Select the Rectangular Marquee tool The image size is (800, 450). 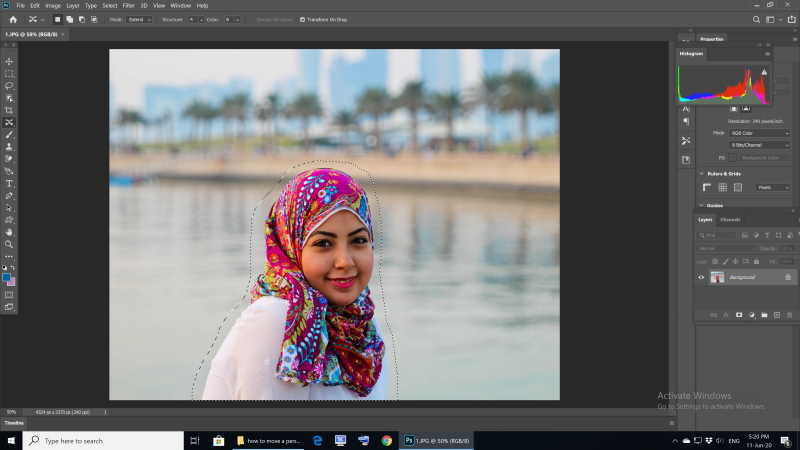tap(9, 73)
